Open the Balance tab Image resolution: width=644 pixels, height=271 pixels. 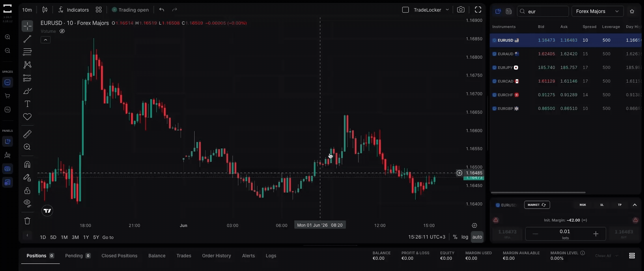click(157, 256)
